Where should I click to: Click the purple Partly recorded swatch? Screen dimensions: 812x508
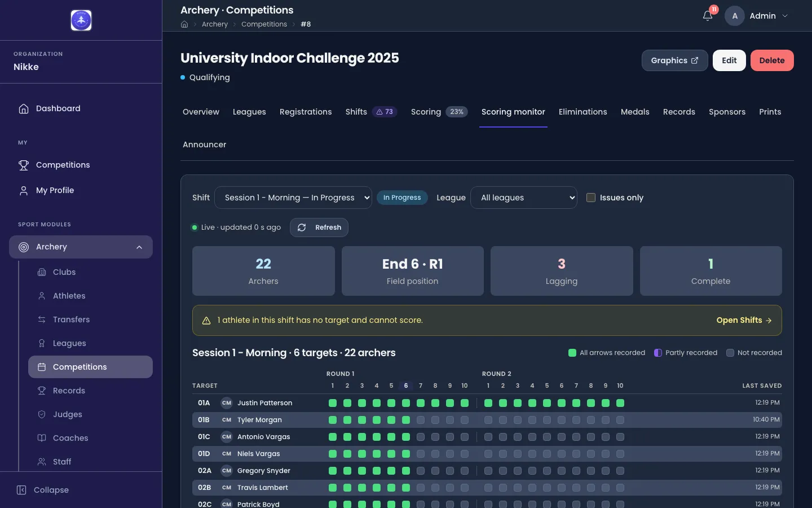(x=658, y=353)
